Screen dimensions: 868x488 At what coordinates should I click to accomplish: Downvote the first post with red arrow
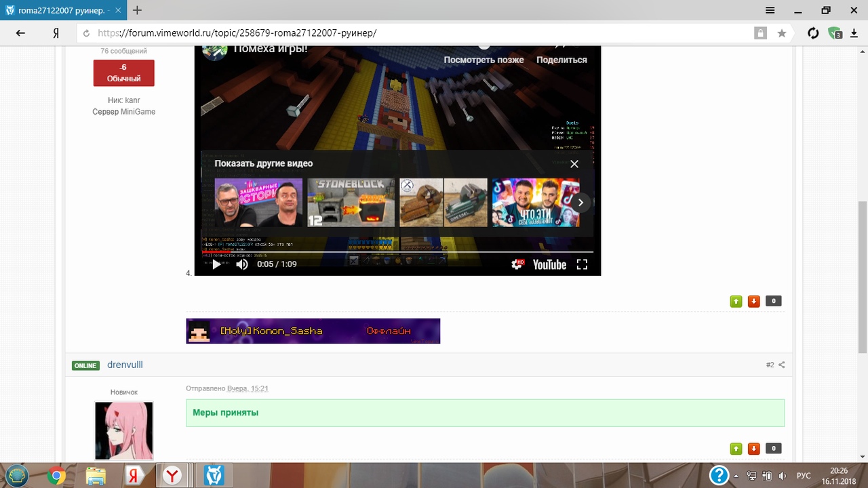click(x=753, y=301)
